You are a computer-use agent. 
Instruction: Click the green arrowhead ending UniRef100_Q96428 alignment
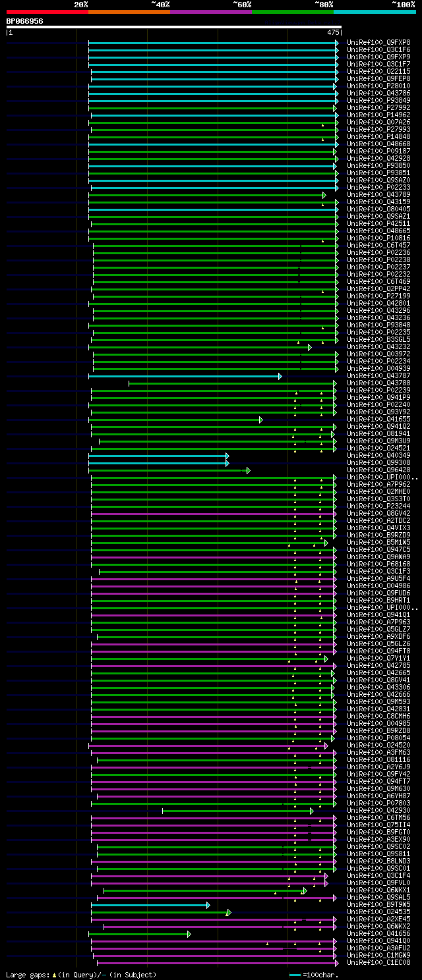coord(249,470)
